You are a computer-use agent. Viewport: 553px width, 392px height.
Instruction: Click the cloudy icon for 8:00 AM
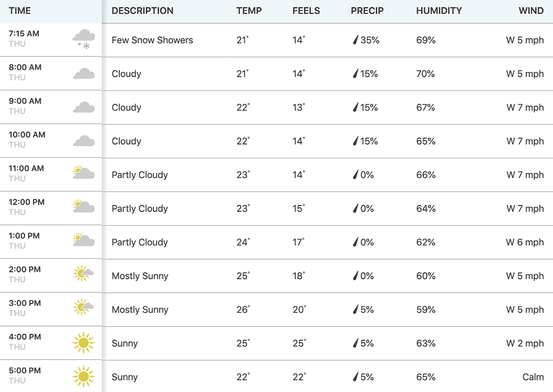84,74
